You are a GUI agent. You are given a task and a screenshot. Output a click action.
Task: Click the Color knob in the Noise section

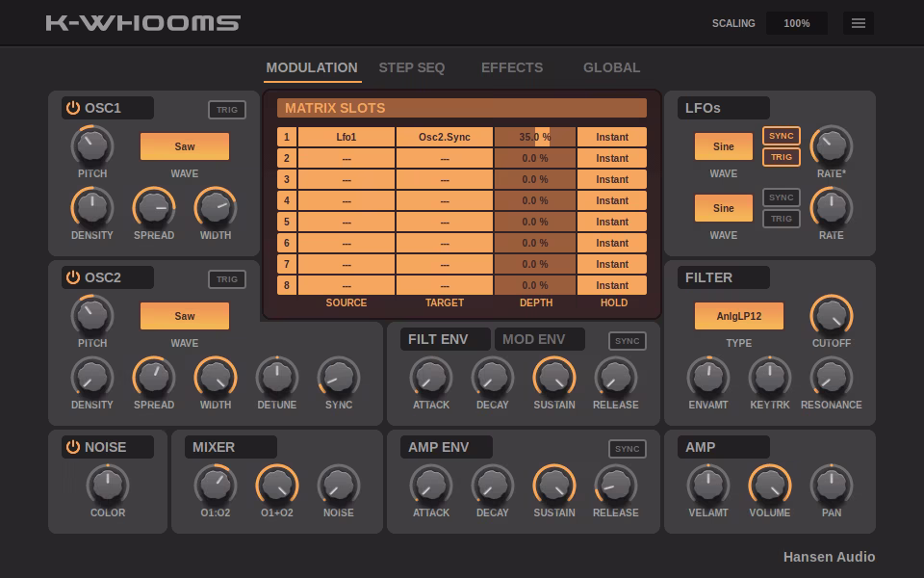click(107, 486)
